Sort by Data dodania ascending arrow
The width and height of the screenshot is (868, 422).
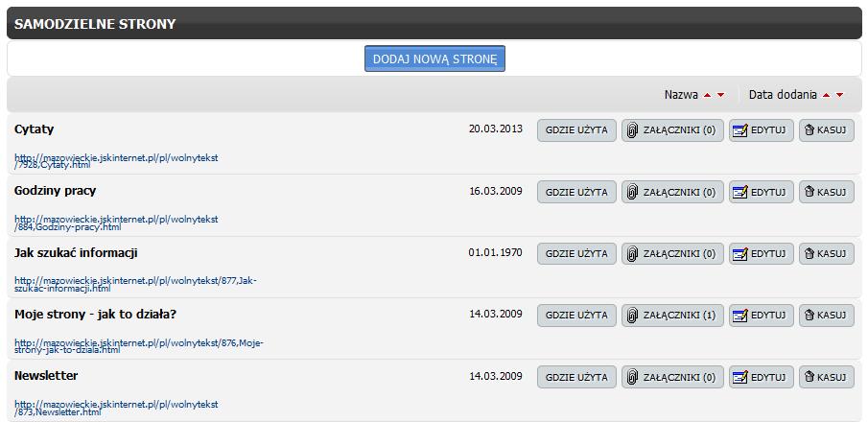pyautogui.click(x=827, y=95)
